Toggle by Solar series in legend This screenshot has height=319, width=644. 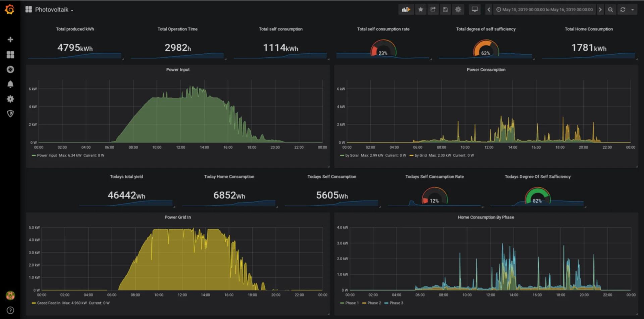352,156
